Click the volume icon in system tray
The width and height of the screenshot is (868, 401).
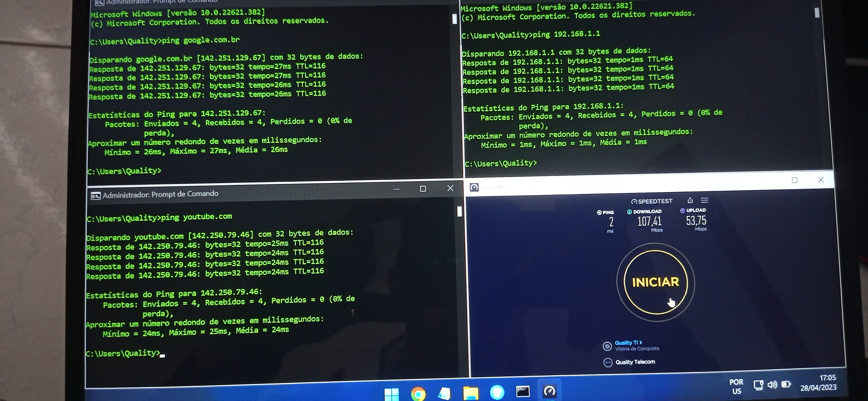coord(772,384)
